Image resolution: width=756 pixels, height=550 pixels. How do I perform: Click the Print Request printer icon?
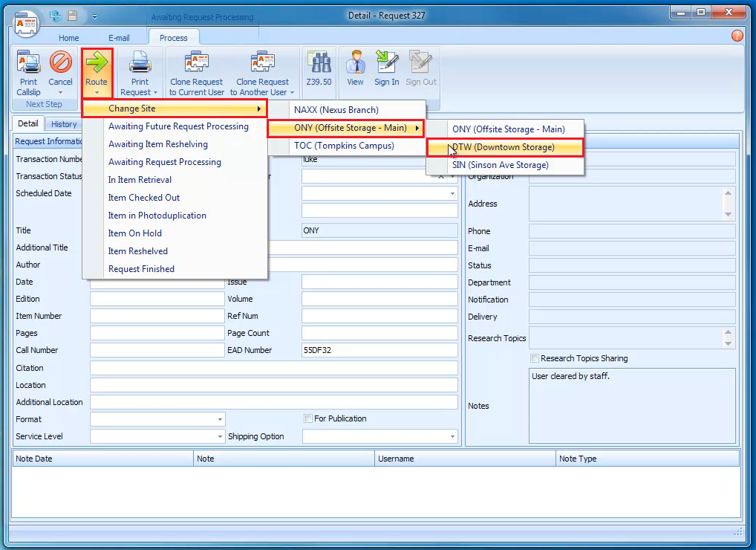click(x=140, y=63)
